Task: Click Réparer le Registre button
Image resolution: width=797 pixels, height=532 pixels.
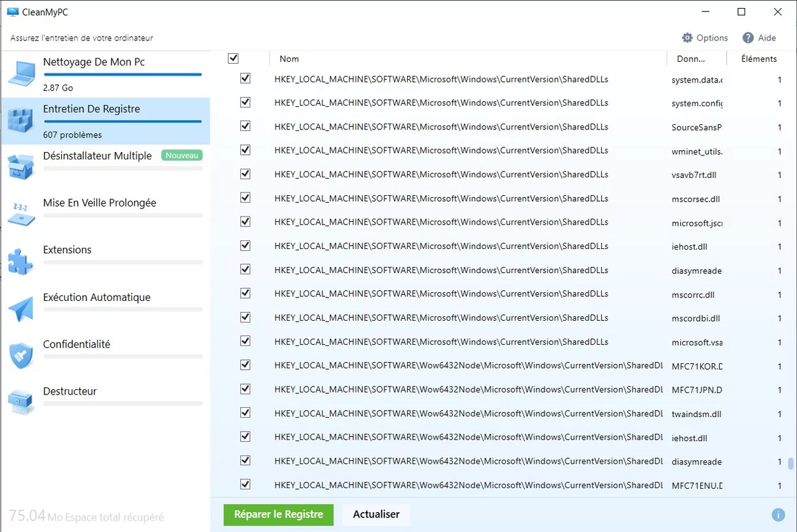Action: 279,514
